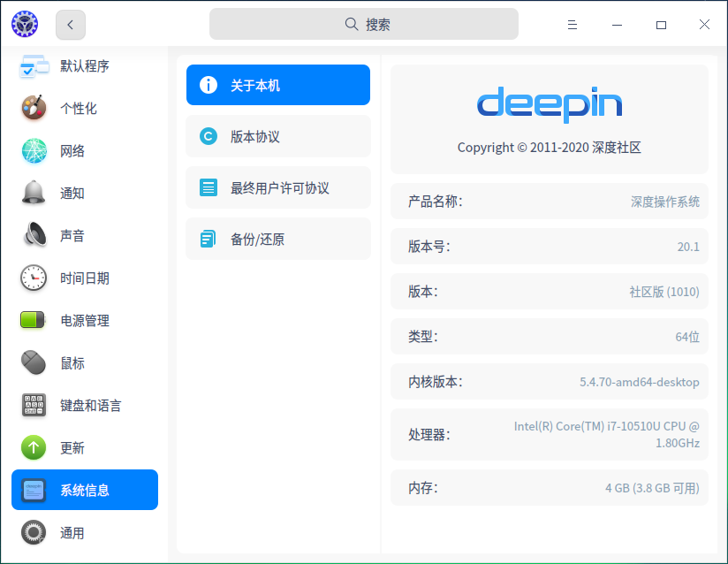
Task: Open 通知 bell icon
Action: 34,193
